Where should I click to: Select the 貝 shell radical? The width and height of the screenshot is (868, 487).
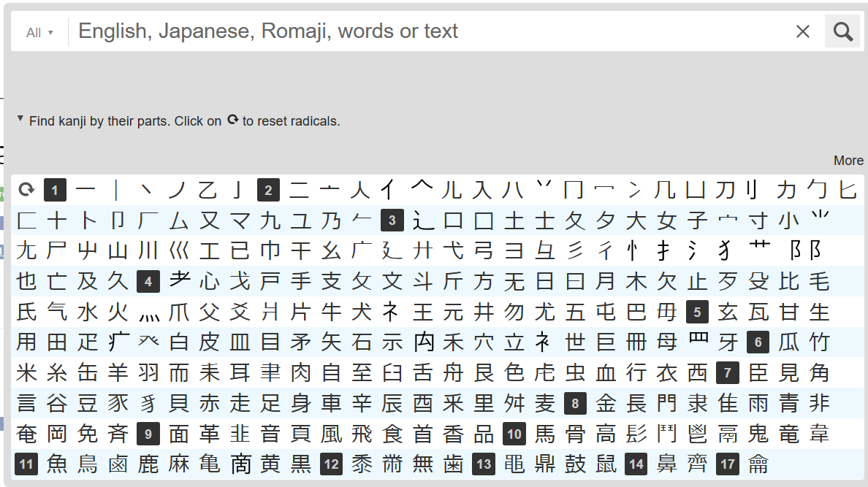(x=179, y=403)
